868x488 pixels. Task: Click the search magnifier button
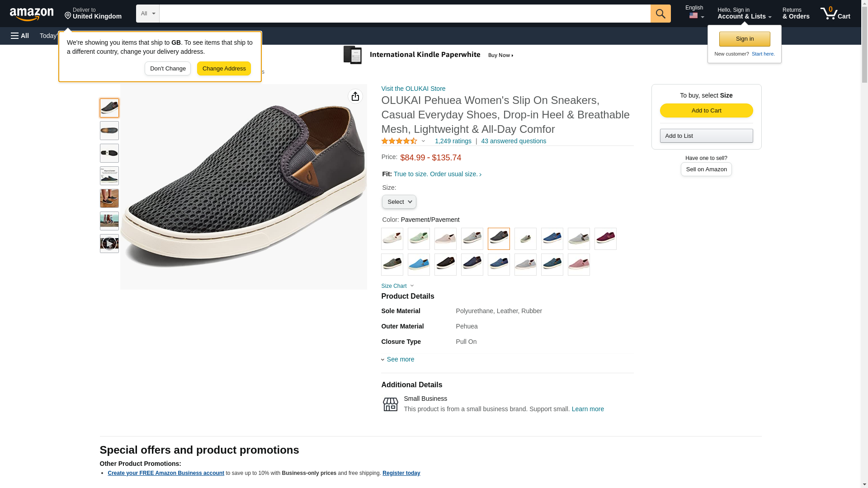click(660, 14)
